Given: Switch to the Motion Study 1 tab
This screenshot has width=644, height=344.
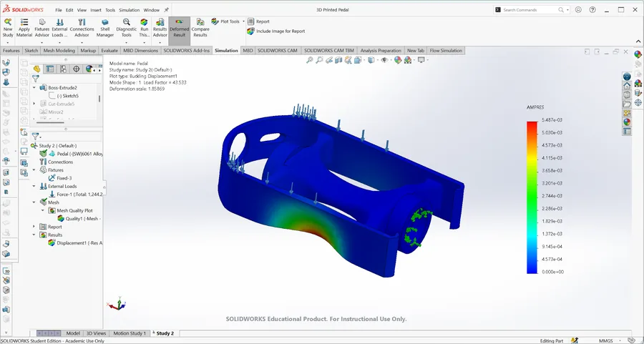Looking at the screenshot, I should 130,333.
